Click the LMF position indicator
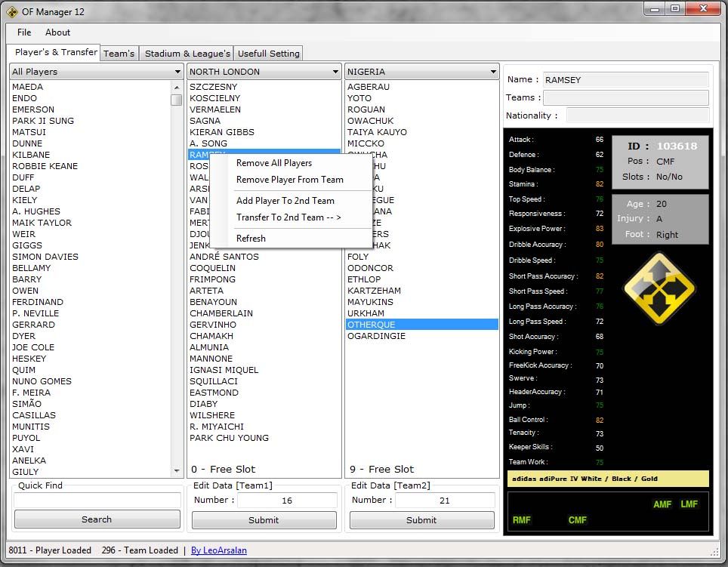 click(x=689, y=504)
